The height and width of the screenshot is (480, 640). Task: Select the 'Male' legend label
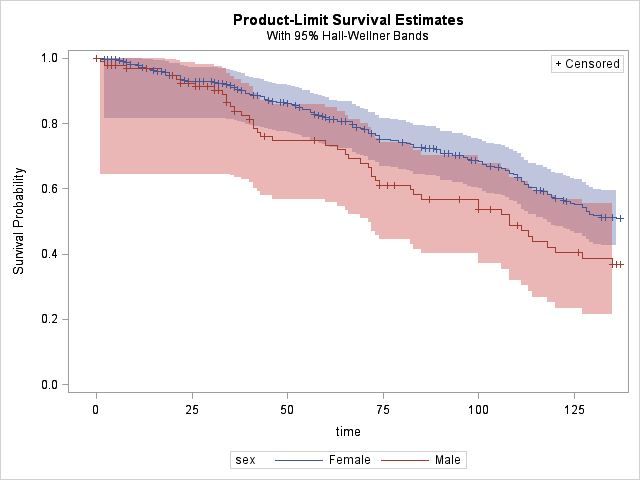pos(448,460)
